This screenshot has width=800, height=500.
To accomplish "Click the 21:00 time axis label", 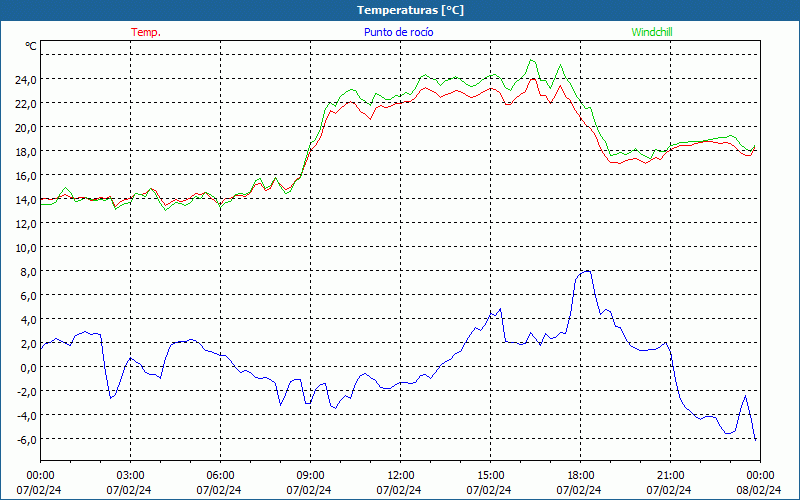I will [x=670, y=476].
